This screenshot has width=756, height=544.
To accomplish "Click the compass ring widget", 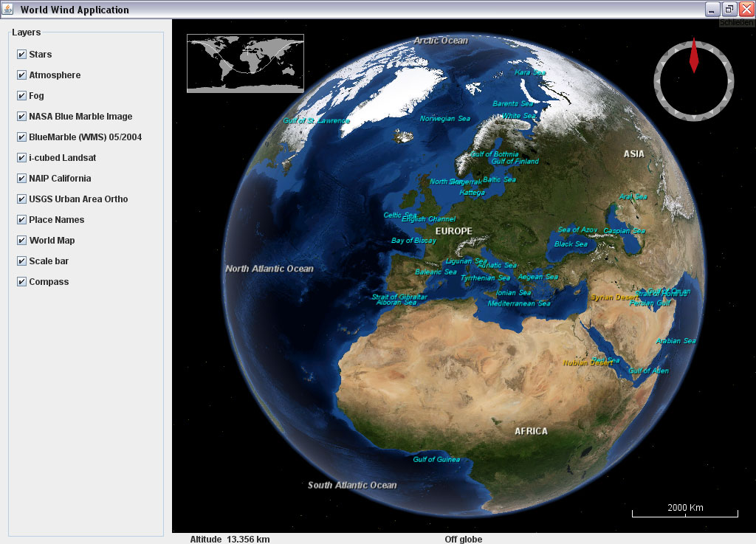I will [x=694, y=81].
